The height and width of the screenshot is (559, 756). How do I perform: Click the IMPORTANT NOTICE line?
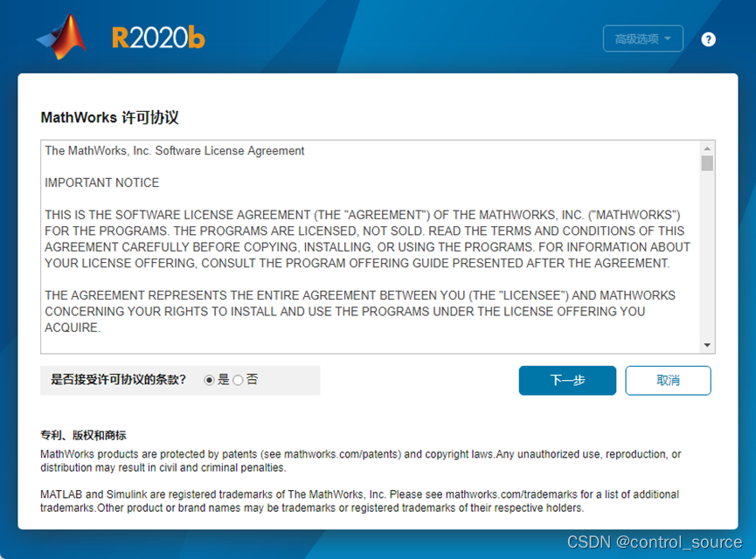(101, 183)
